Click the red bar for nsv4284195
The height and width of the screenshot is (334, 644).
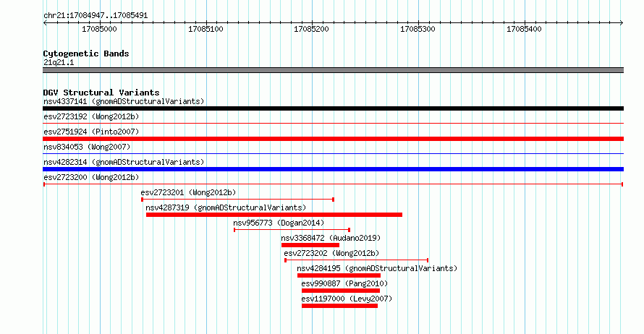point(339,275)
